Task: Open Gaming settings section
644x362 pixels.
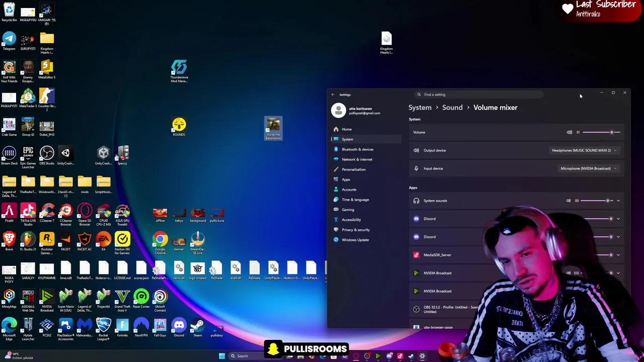Action: pos(366,210)
